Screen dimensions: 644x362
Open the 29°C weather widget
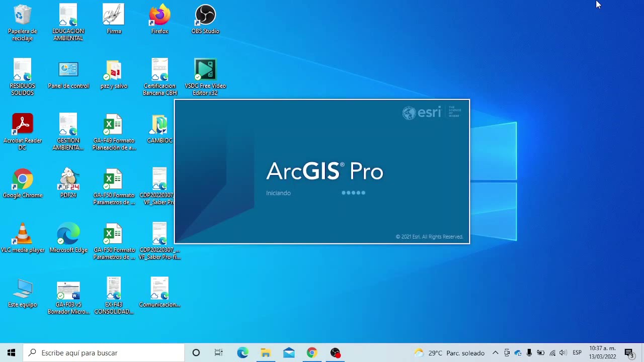click(449, 353)
